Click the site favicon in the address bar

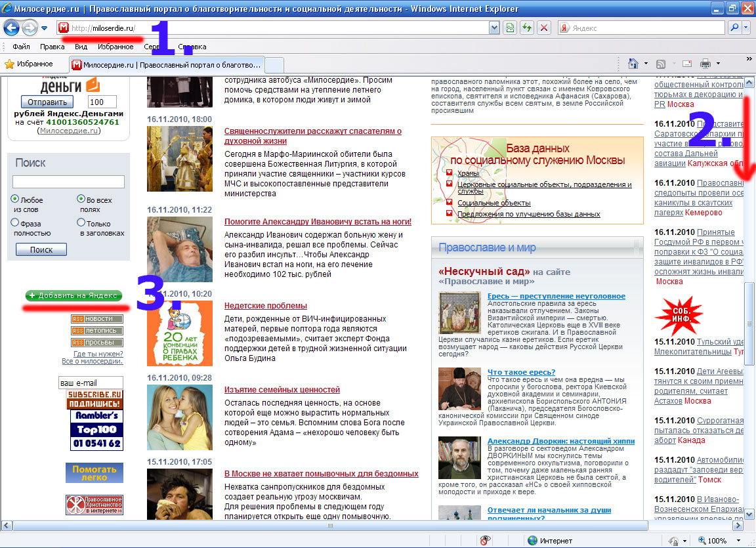64,28
